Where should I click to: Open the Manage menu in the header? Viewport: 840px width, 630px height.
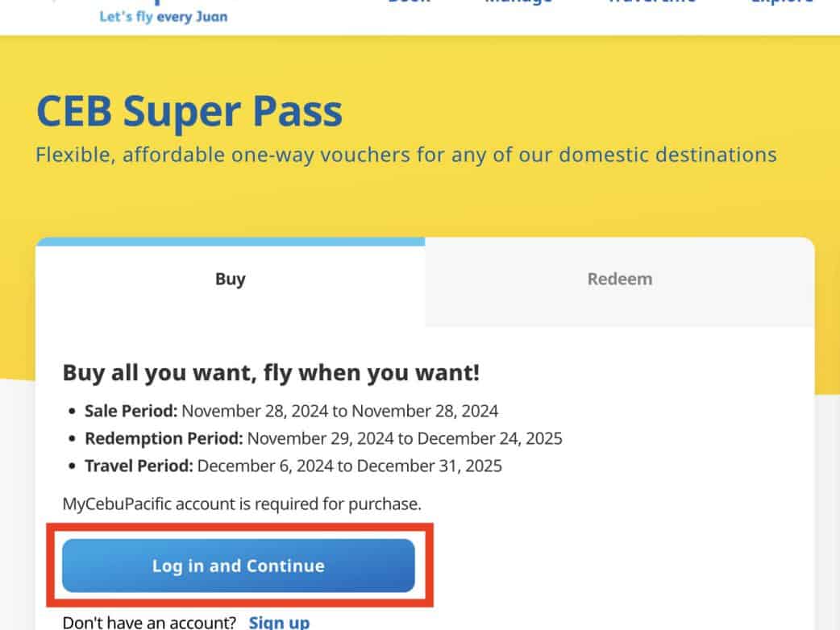(x=518, y=2)
